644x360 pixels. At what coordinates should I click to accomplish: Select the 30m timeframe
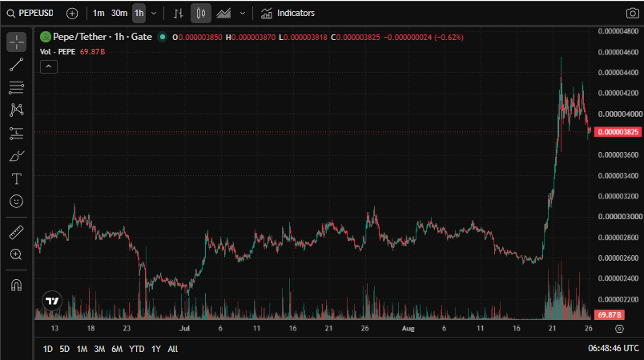[x=119, y=13]
